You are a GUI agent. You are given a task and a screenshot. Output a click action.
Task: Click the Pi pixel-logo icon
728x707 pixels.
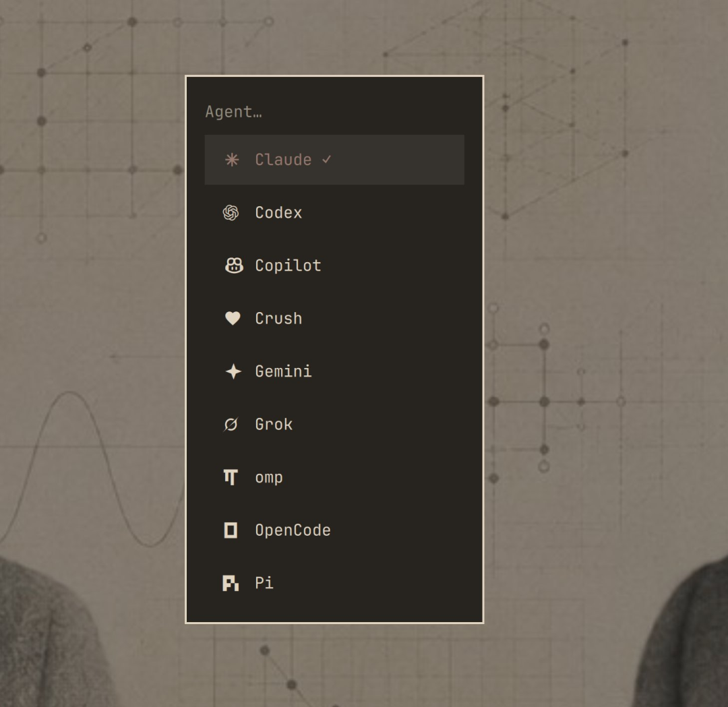pos(231,583)
